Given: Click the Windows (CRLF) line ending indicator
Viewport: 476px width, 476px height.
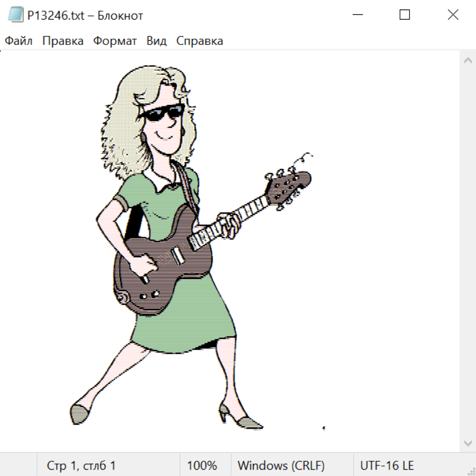Looking at the screenshot, I should pos(281,465).
